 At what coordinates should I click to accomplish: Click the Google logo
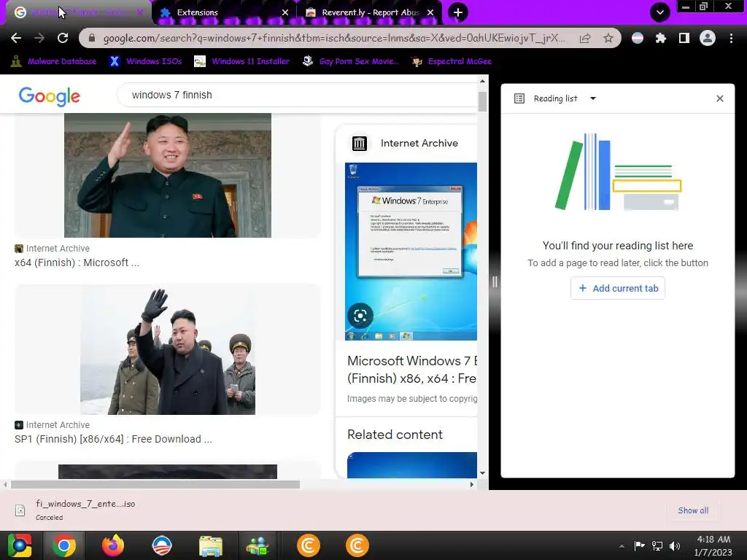pos(49,96)
